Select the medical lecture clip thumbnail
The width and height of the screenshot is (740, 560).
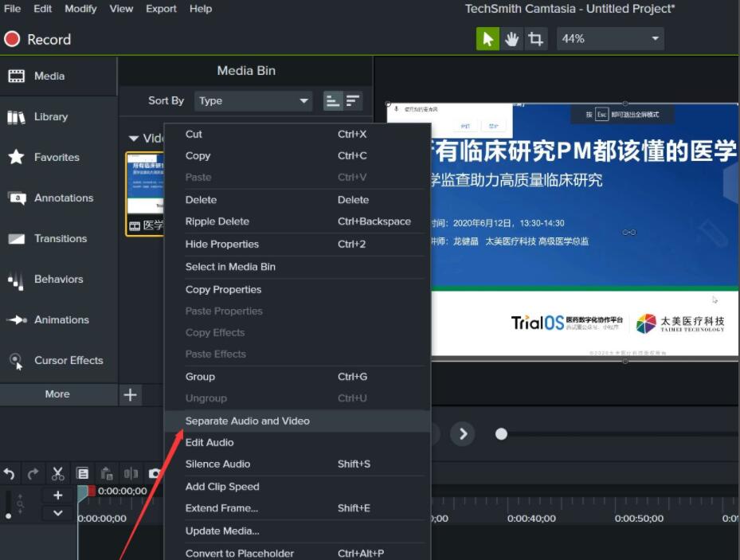point(143,191)
